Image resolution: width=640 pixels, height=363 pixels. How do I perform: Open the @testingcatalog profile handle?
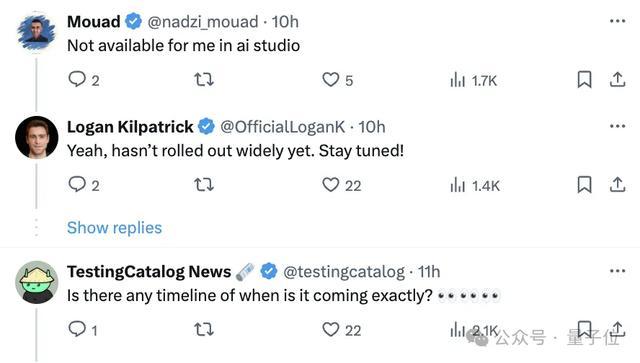click(x=344, y=272)
